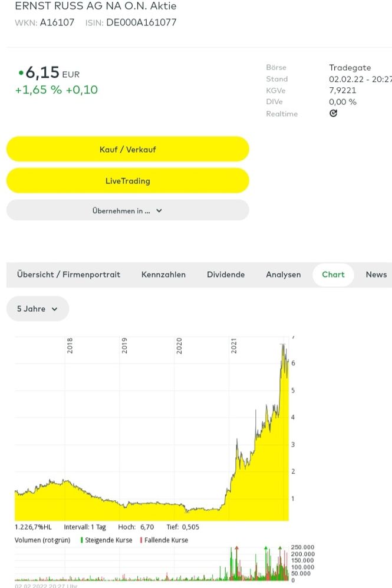Screen dimensions: 392x588
Task: Open the News tab
Action: point(376,275)
